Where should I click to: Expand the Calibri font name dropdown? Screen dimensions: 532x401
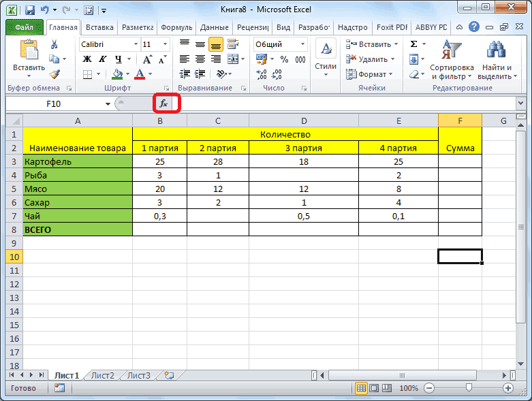pos(135,44)
